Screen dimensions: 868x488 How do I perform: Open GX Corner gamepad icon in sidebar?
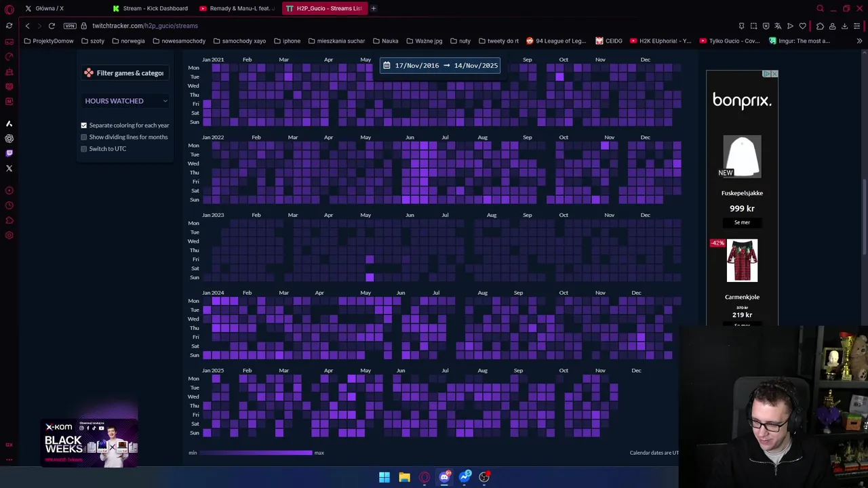pyautogui.click(x=9, y=42)
